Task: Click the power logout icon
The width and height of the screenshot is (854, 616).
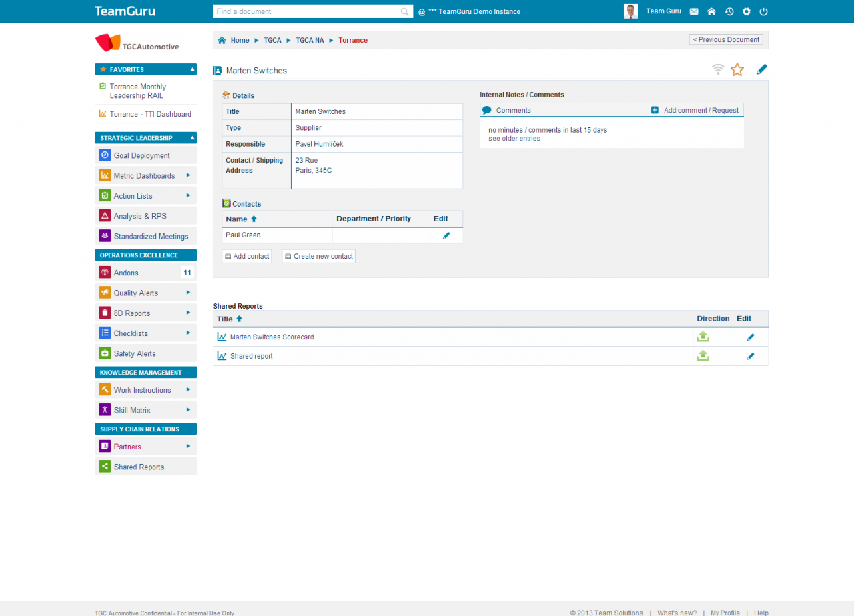Action: (764, 11)
